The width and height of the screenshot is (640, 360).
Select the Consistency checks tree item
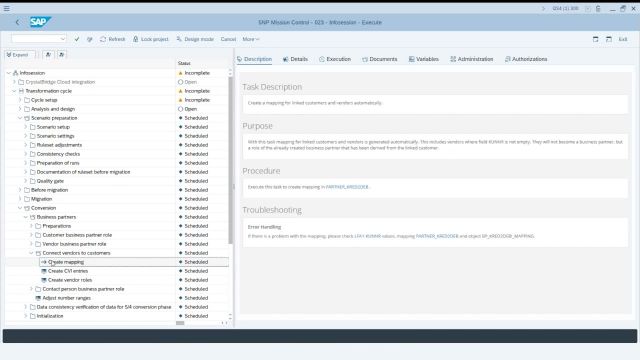pyautogui.click(x=58, y=154)
